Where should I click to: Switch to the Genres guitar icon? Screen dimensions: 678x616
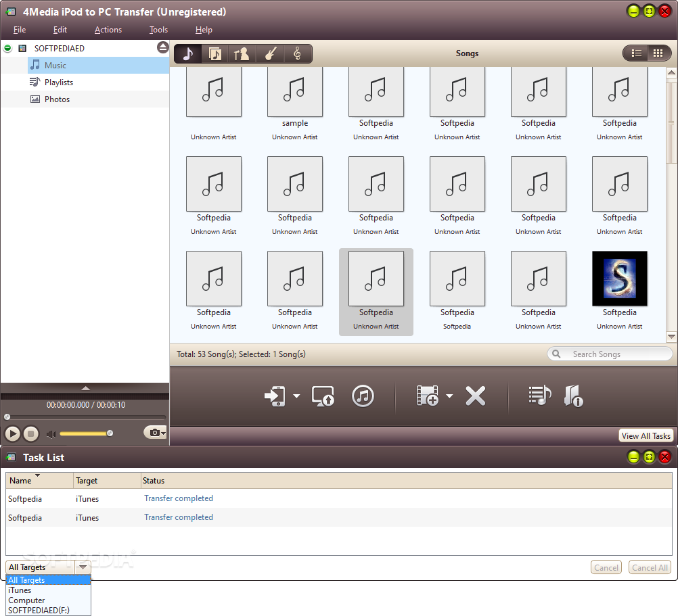pos(270,54)
